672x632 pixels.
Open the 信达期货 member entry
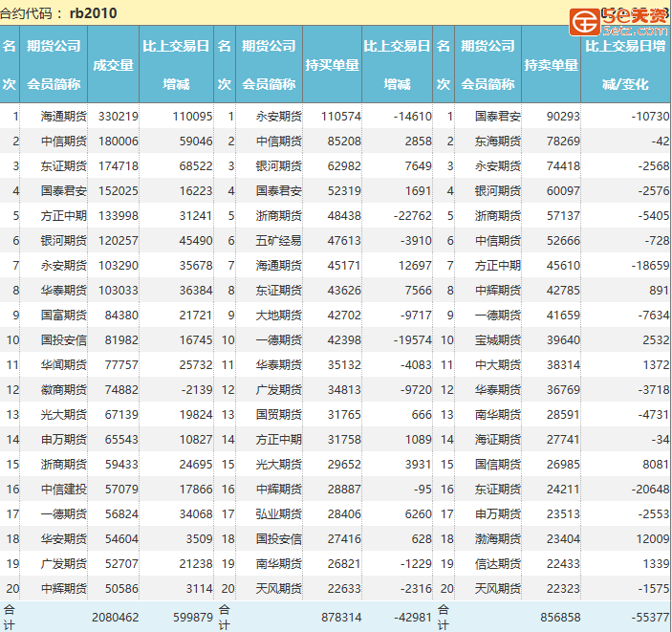coord(497,563)
